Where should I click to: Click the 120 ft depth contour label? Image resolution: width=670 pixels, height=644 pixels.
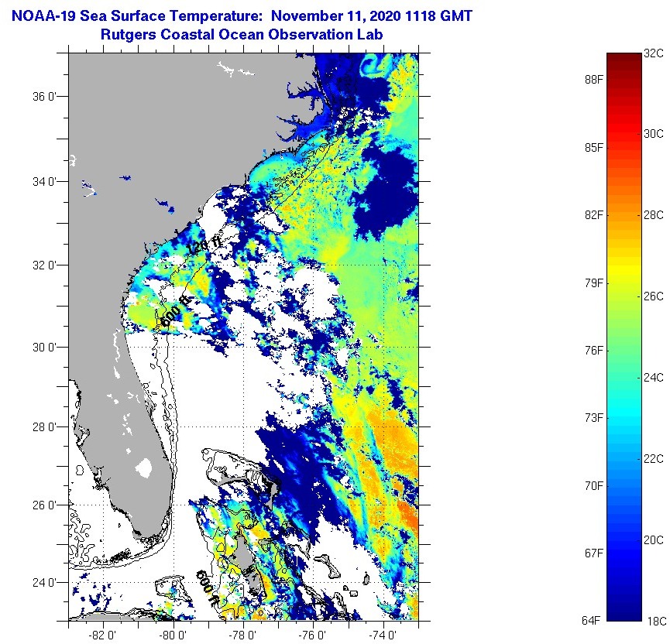click(x=204, y=246)
